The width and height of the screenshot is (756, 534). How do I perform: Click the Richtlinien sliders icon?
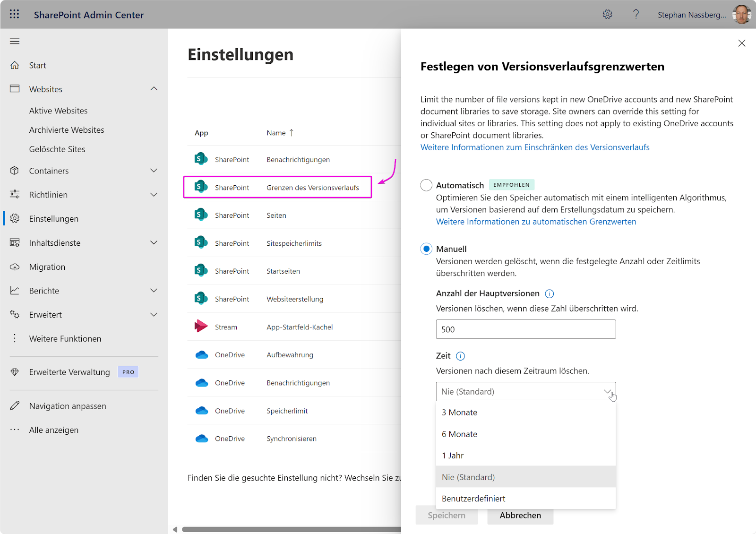[x=15, y=194]
